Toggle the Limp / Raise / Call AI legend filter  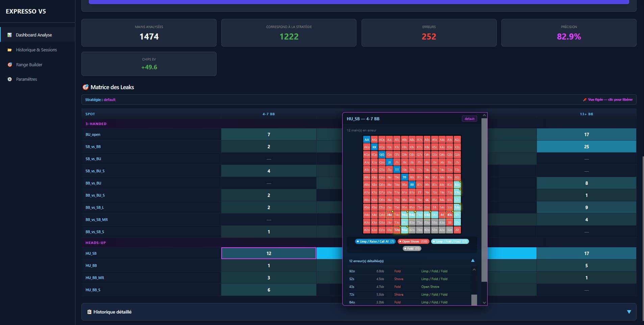click(x=375, y=242)
